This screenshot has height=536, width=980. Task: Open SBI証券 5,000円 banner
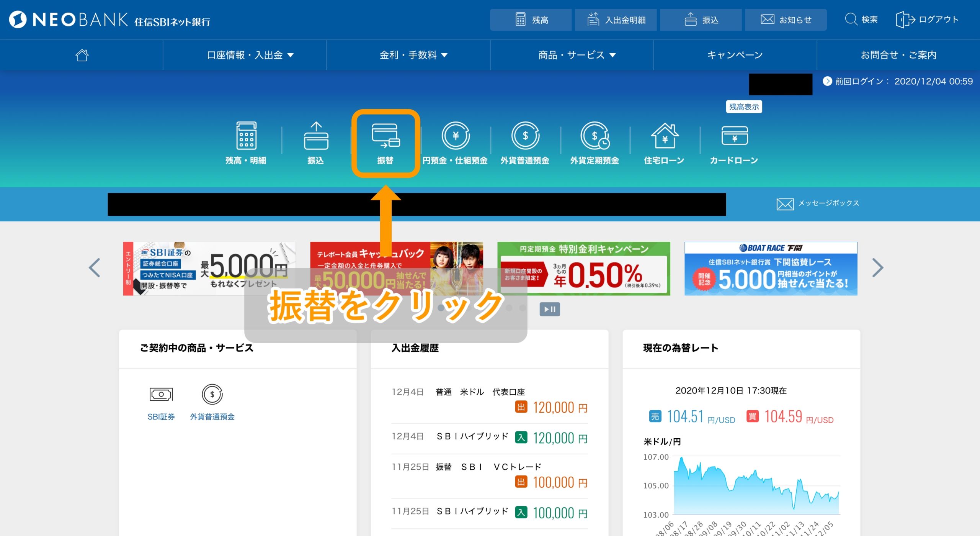click(209, 269)
